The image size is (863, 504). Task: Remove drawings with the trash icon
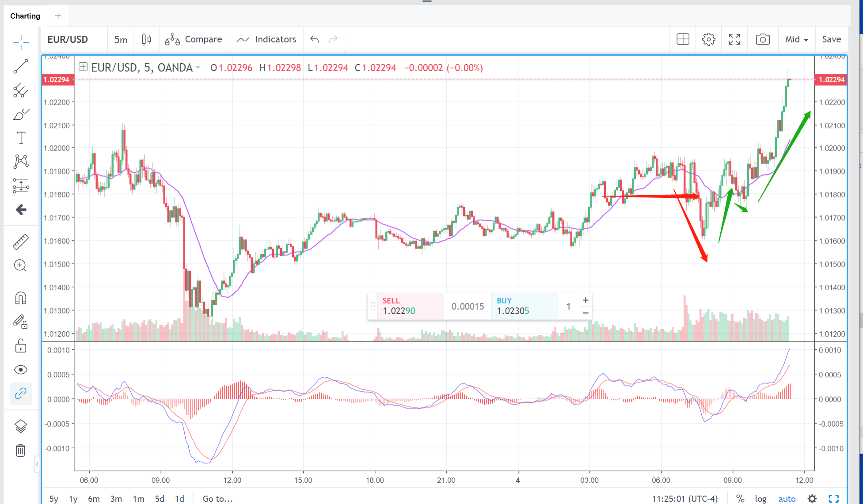click(21, 450)
